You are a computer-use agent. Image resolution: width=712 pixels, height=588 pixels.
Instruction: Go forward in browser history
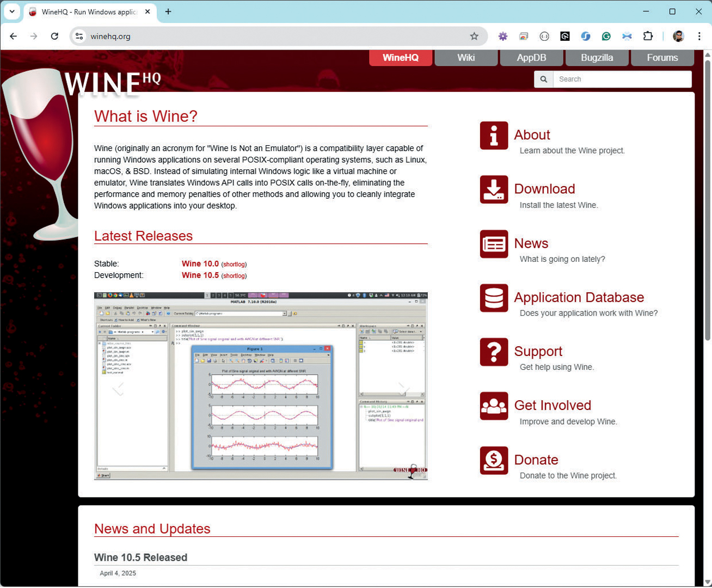[34, 36]
